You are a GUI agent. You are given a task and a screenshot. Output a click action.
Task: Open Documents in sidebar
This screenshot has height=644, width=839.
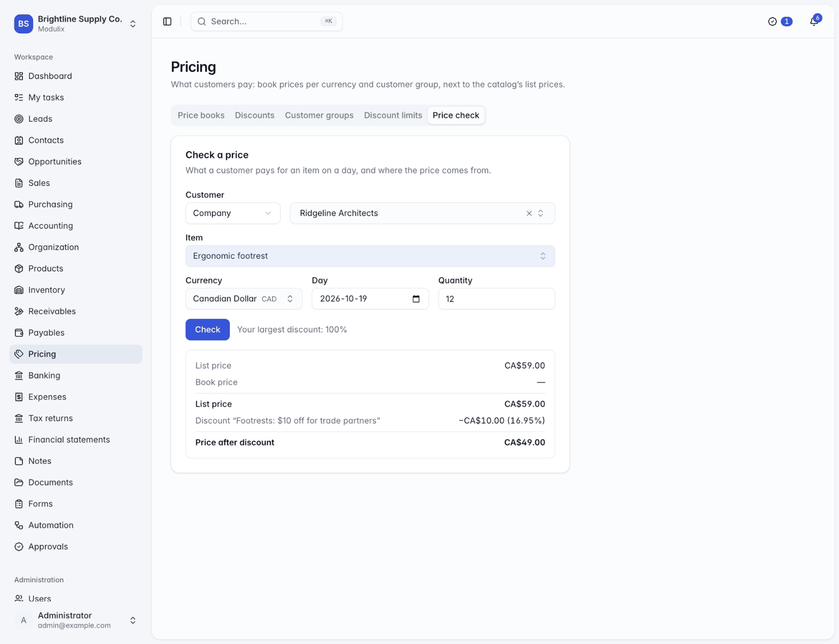pos(76,482)
